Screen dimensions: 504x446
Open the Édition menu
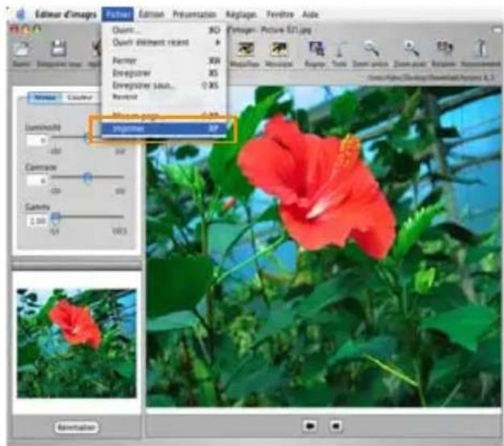(x=151, y=14)
